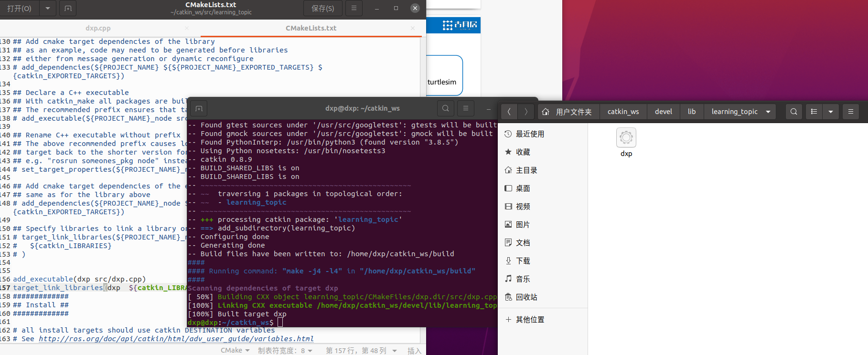Click the 保存(S) save button
Screen dimensions: 868x355
point(322,8)
